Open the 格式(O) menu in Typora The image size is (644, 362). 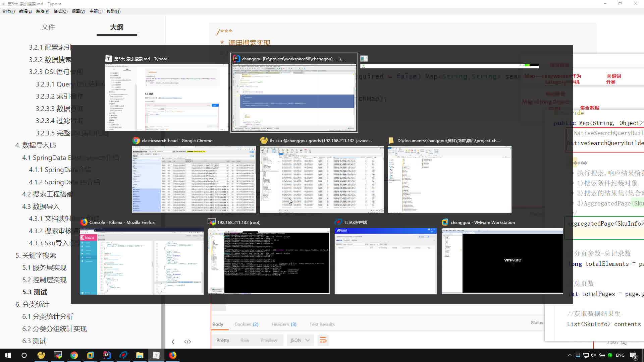coord(60,11)
